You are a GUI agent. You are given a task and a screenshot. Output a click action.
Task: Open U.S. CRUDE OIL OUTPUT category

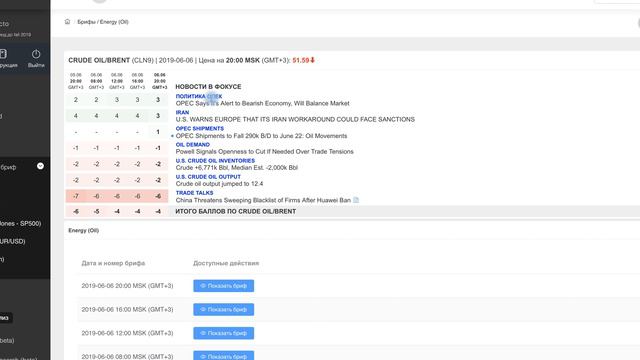point(208,177)
